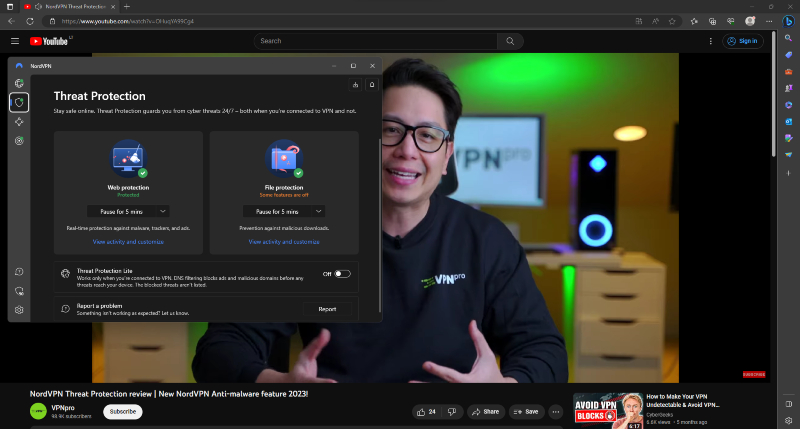Open the Edge tab actions menu icon
Screen dimensions: 800x429
[x=10, y=7]
